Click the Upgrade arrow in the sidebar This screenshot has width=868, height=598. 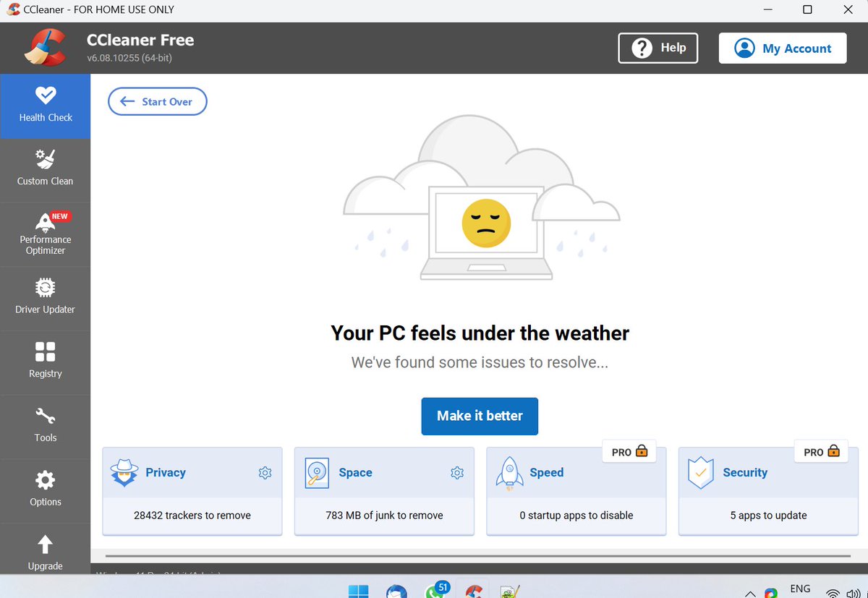tap(45, 544)
